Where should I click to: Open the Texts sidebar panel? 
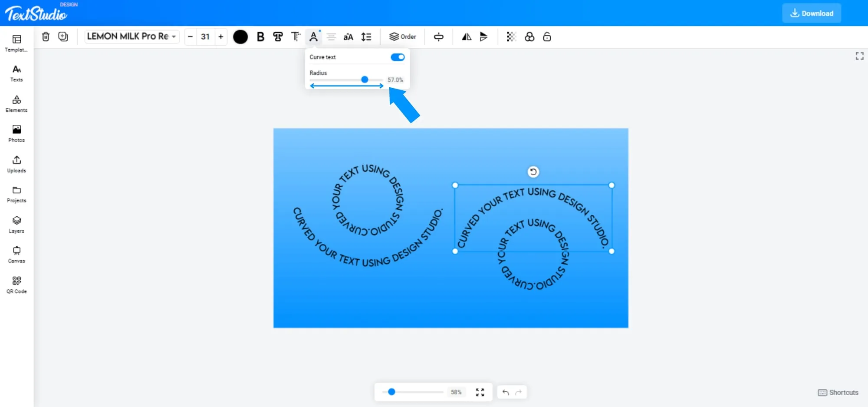coord(16,73)
